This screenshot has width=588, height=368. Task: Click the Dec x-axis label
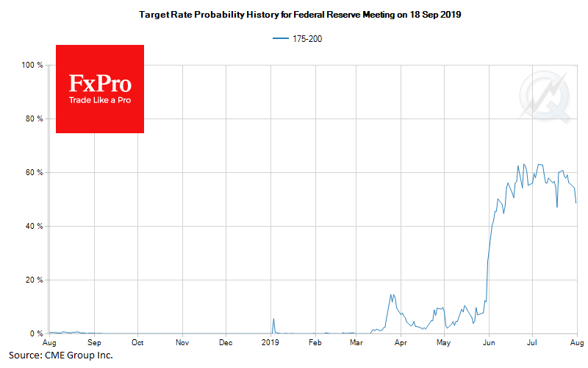[226, 343]
